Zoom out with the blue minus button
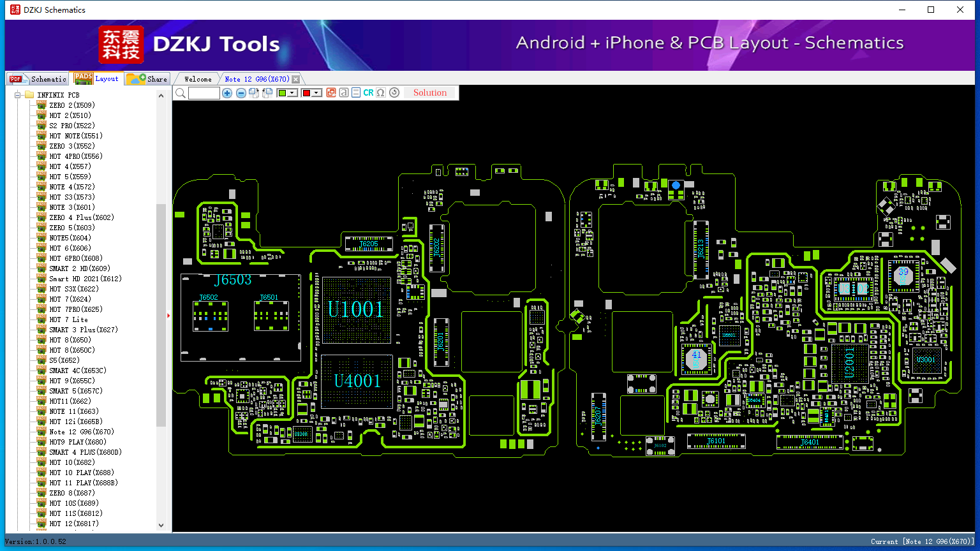Image resolution: width=980 pixels, height=551 pixels. click(241, 93)
